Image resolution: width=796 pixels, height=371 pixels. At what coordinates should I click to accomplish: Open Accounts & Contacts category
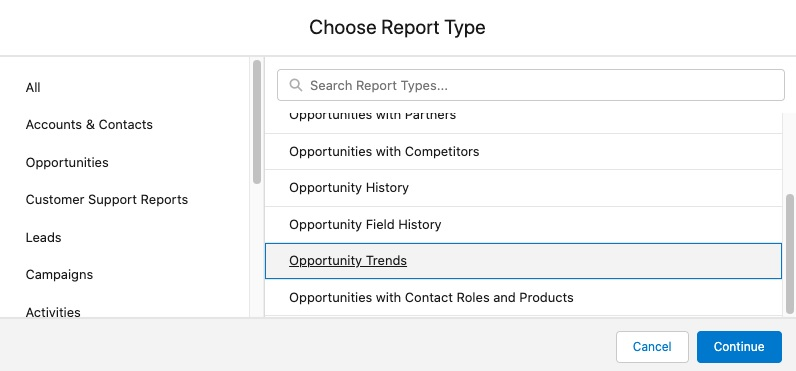click(89, 125)
